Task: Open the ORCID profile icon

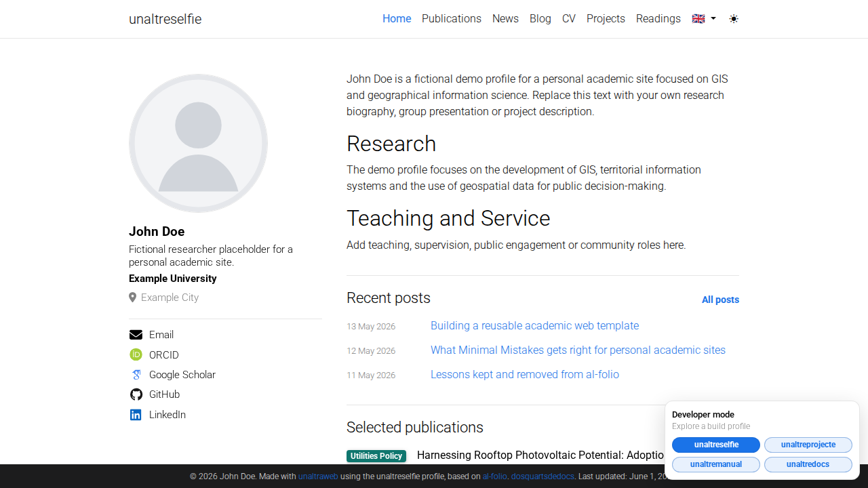Action: (136, 354)
